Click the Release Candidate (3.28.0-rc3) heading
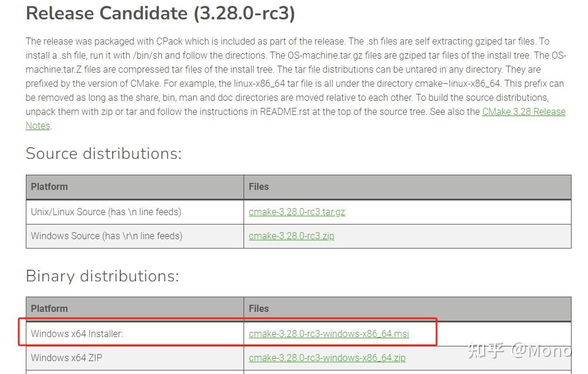 point(160,13)
